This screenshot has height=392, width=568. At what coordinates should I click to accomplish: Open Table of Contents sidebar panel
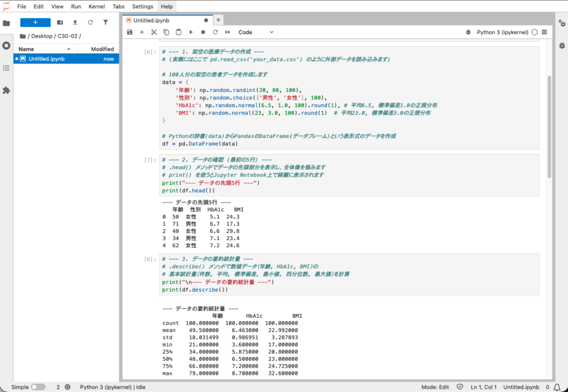click(x=7, y=68)
